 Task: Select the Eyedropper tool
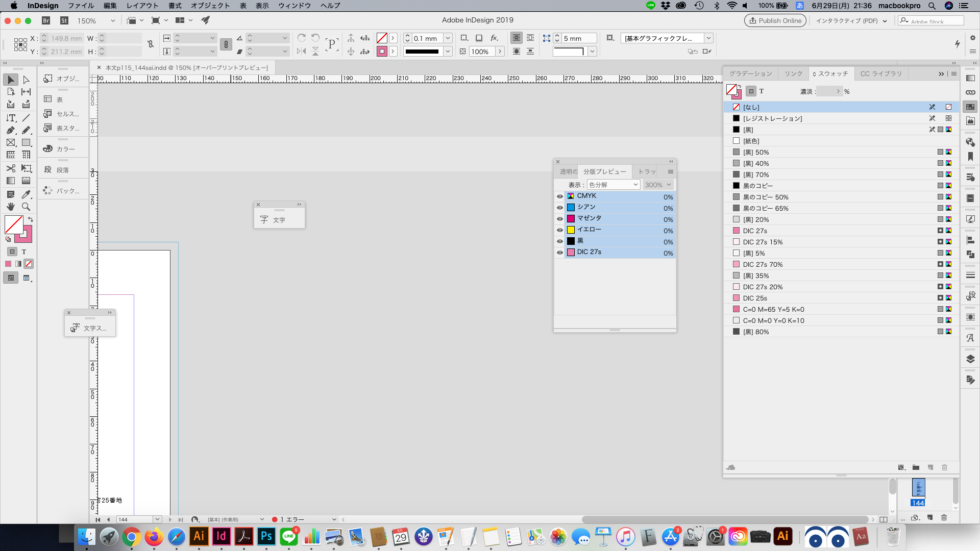[26, 194]
